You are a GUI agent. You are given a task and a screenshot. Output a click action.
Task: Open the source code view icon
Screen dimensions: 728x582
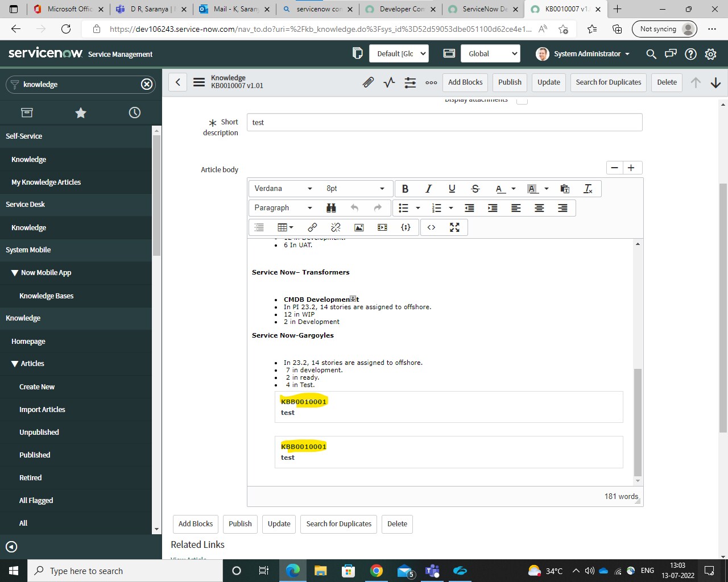point(431,227)
